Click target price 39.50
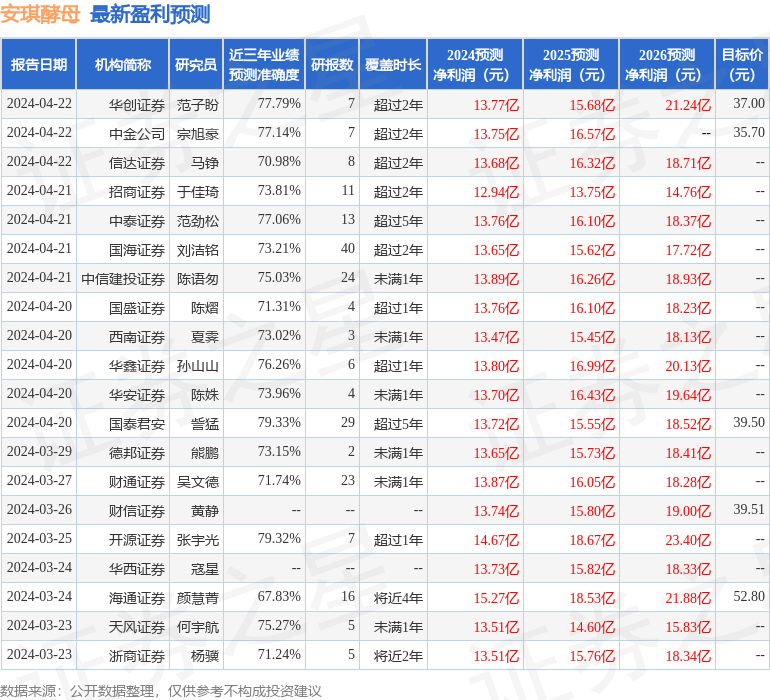Screen dimensions: 770x700 pyautogui.click(x=749, y=422)
